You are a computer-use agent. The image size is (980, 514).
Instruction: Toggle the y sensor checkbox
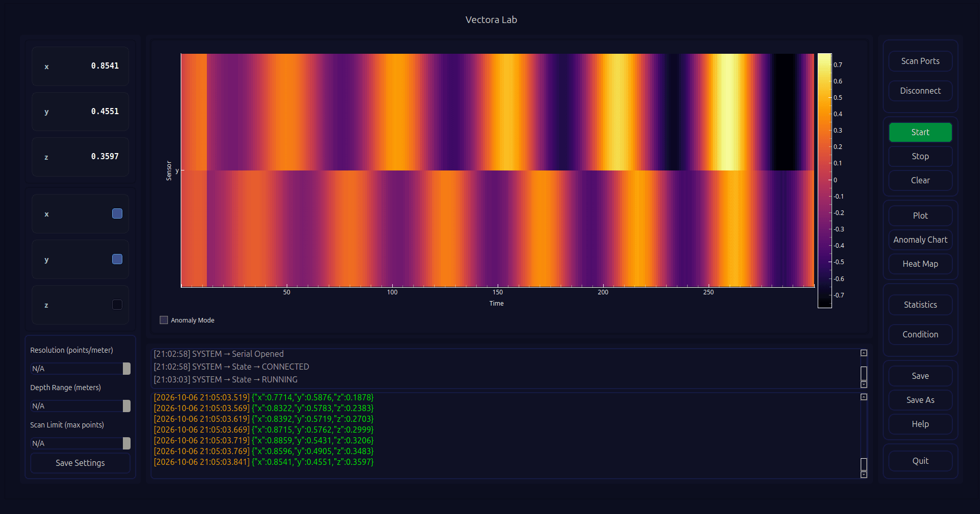[117, 259]
